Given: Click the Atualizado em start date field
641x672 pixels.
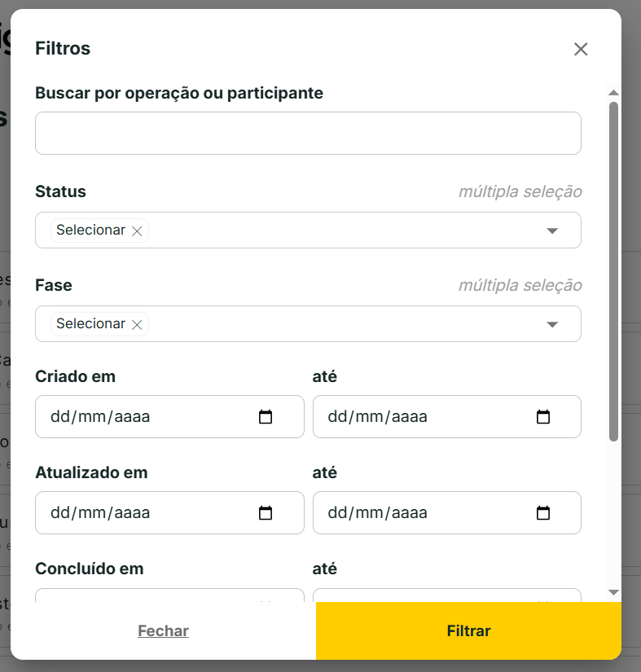Looking at the screenshot, I should coord(147,513).
